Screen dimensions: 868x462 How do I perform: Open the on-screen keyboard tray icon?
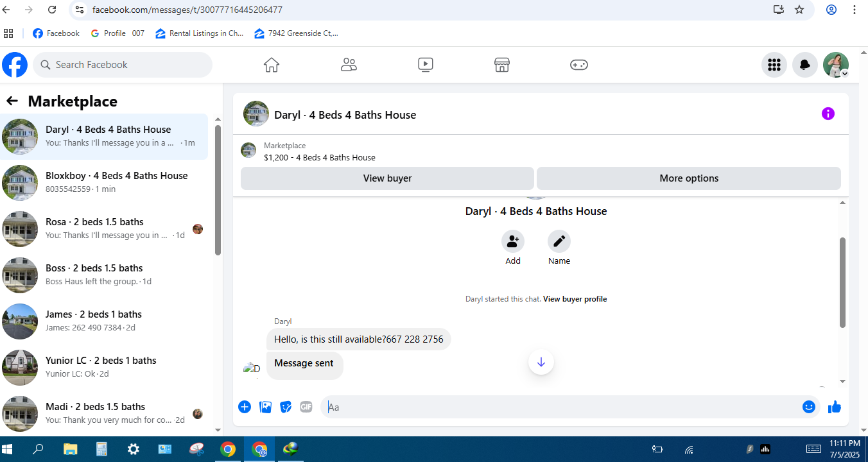(x=813, y=449)
